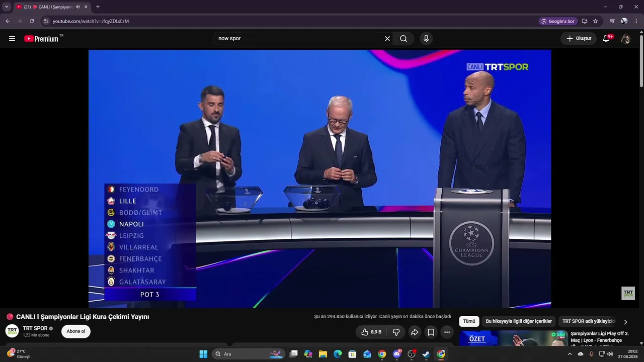Viewport: 644px width, 362px height.
Task: Click the Google'a Sor lens button
Action: pyautogui.click(x=558, y=21)
